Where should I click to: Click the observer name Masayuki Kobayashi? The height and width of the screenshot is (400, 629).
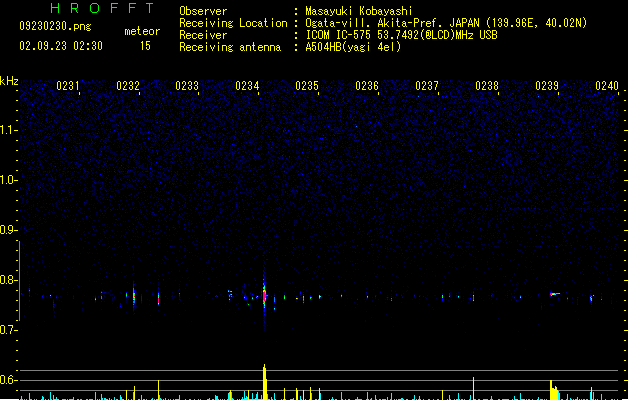point(358,11)
